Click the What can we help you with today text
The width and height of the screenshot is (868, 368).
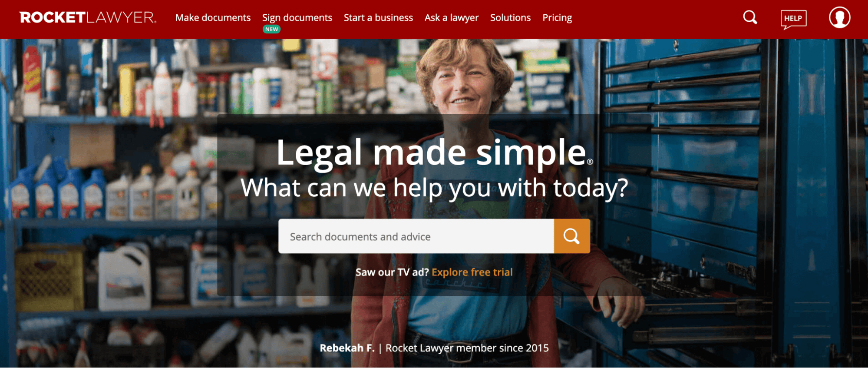pos(434,188)
